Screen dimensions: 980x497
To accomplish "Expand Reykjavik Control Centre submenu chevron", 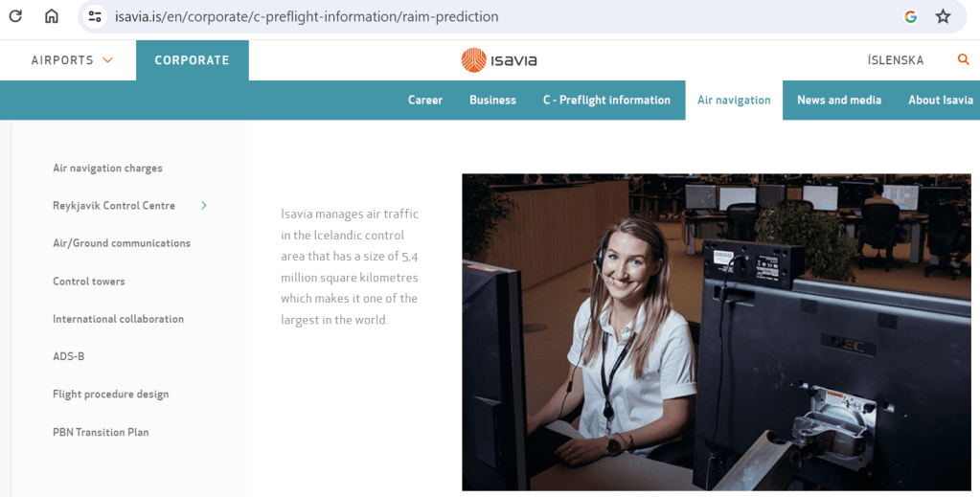I will coord(204,205).
